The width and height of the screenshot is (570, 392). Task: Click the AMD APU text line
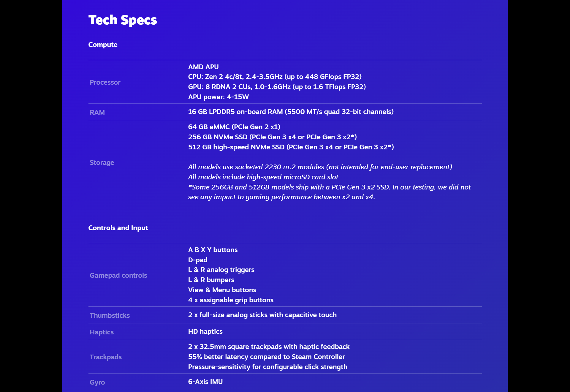click(x=203, y=67)
